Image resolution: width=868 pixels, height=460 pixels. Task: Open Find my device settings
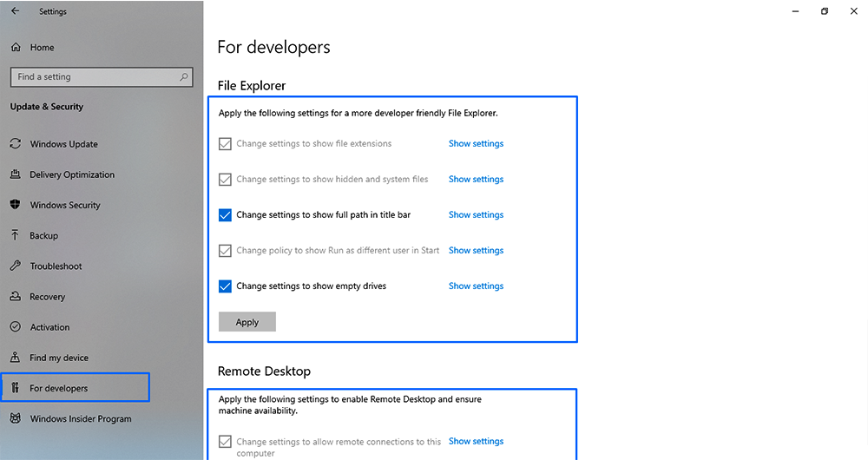[x=59, y=358]
